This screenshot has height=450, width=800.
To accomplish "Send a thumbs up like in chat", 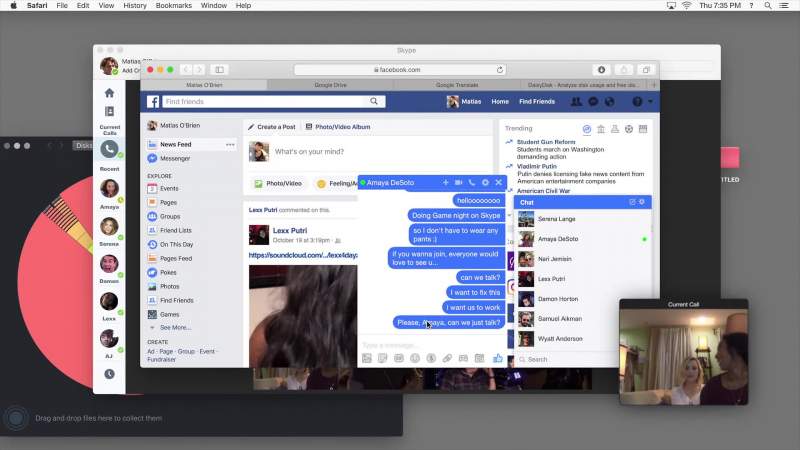I will pos(498,358).
